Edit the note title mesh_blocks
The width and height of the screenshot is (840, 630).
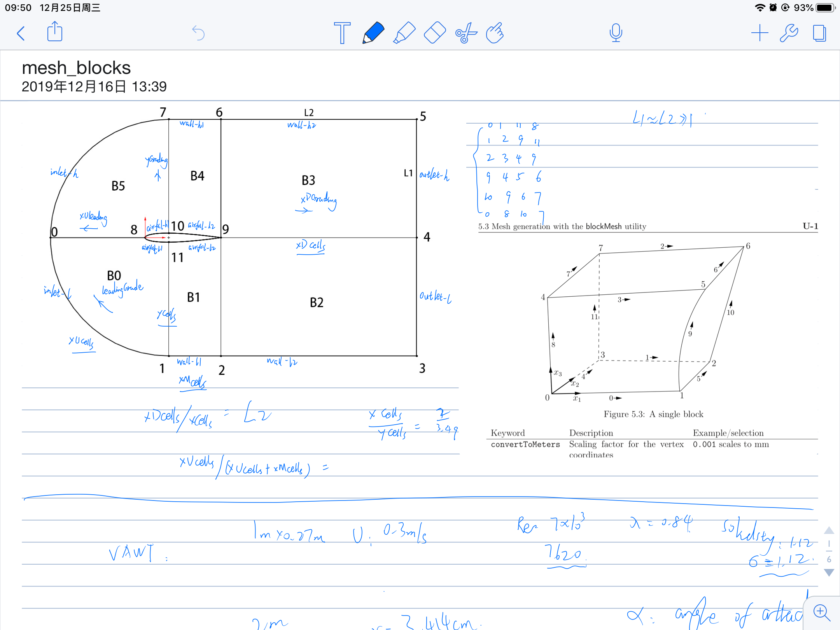[x=76, y=68]
